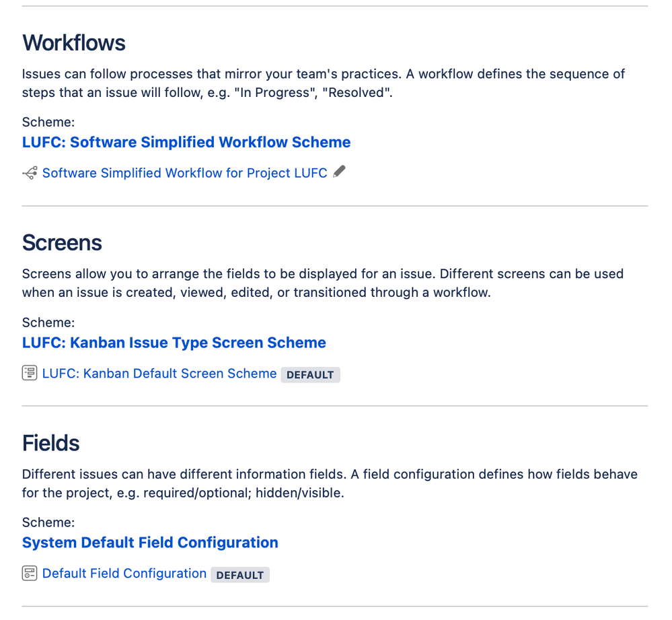Click the Fields section description text
Image resolution: width=672 pixels, height=620 pixels.
330,483
